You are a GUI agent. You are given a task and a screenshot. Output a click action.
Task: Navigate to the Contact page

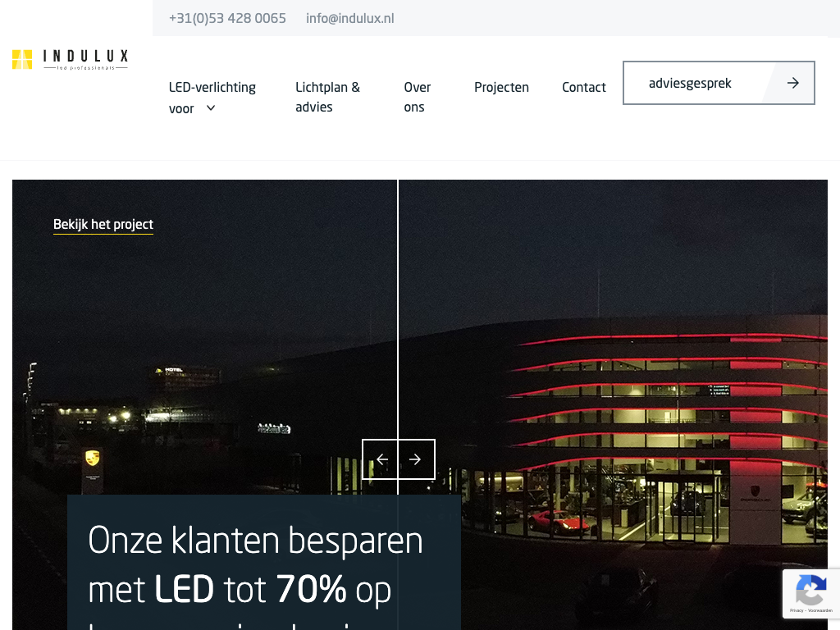pos(584,87)
